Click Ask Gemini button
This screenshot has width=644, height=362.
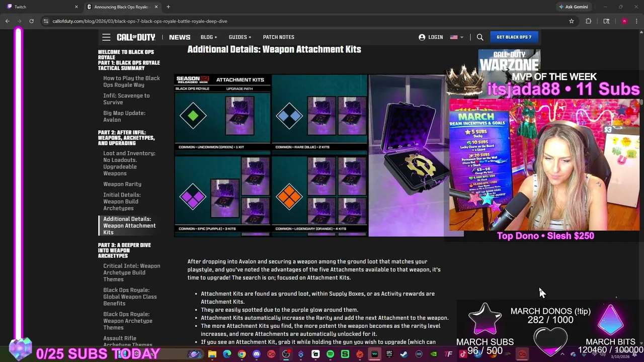(x=573, y=7)
